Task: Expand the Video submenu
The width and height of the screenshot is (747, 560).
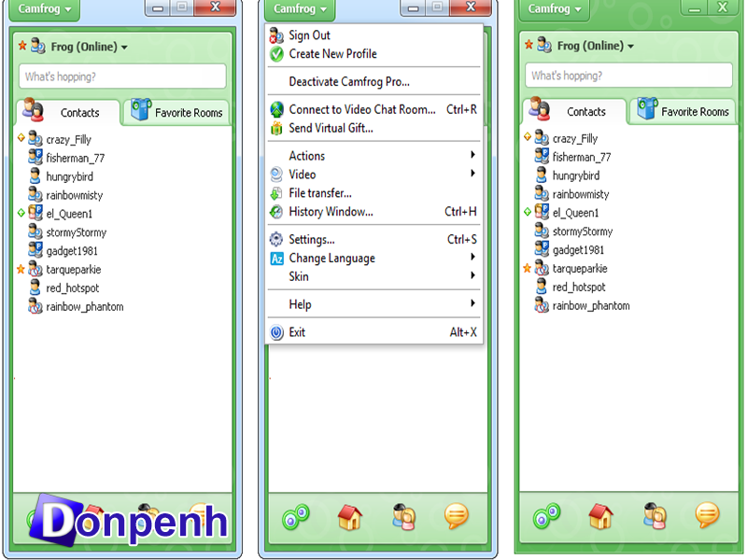Action: (374, 175)
